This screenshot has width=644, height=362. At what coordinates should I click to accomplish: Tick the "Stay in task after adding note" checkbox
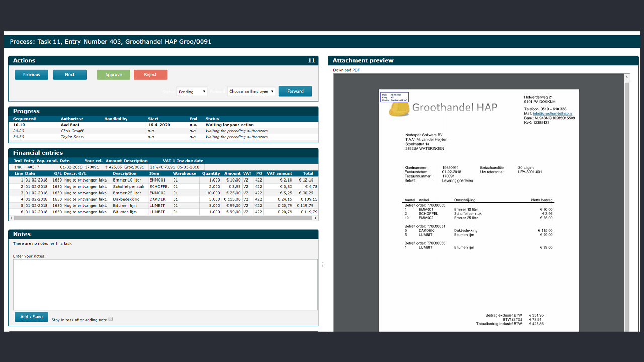click(111, 319)
